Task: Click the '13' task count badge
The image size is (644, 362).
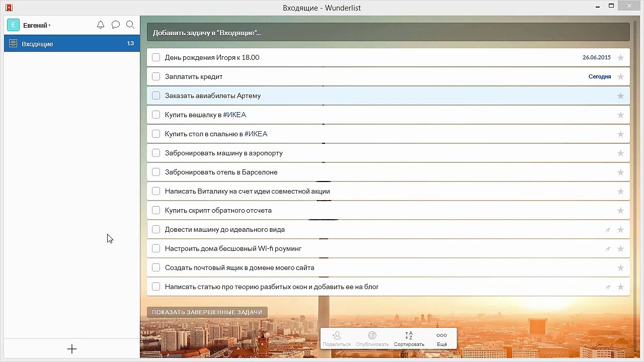Action: pyautogui.click(x=130, y=43)
